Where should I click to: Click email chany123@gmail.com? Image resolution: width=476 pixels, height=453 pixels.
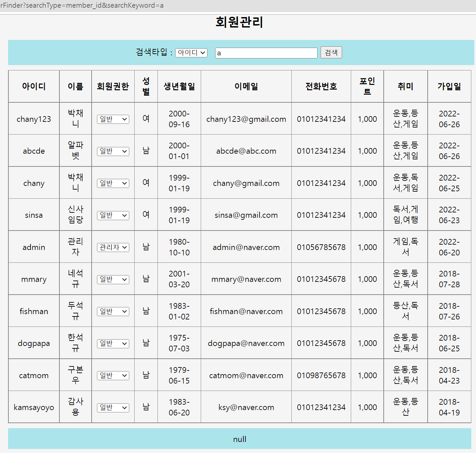(x=246, y=119)
